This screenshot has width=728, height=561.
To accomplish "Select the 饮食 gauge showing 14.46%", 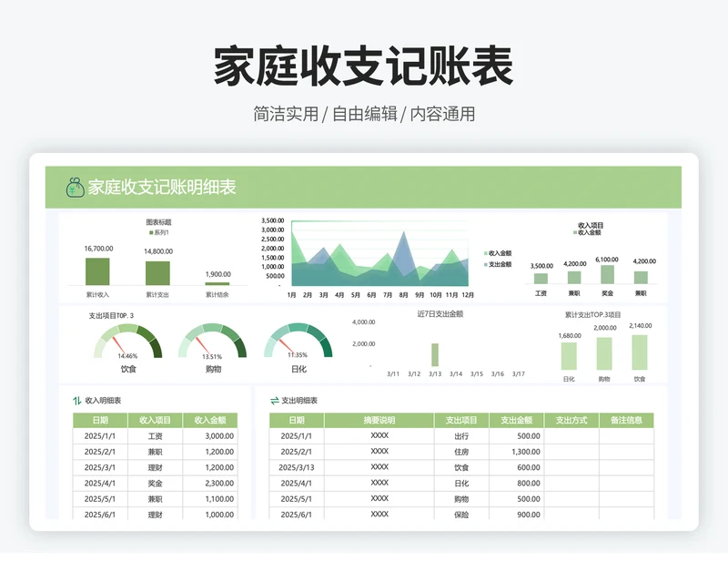I will (128, 341).
